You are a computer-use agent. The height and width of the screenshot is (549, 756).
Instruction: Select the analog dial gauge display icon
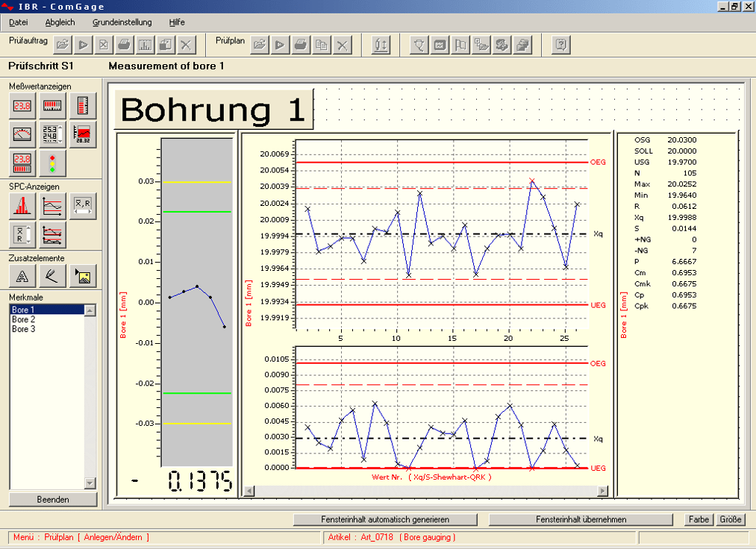[x=22, y=134]
